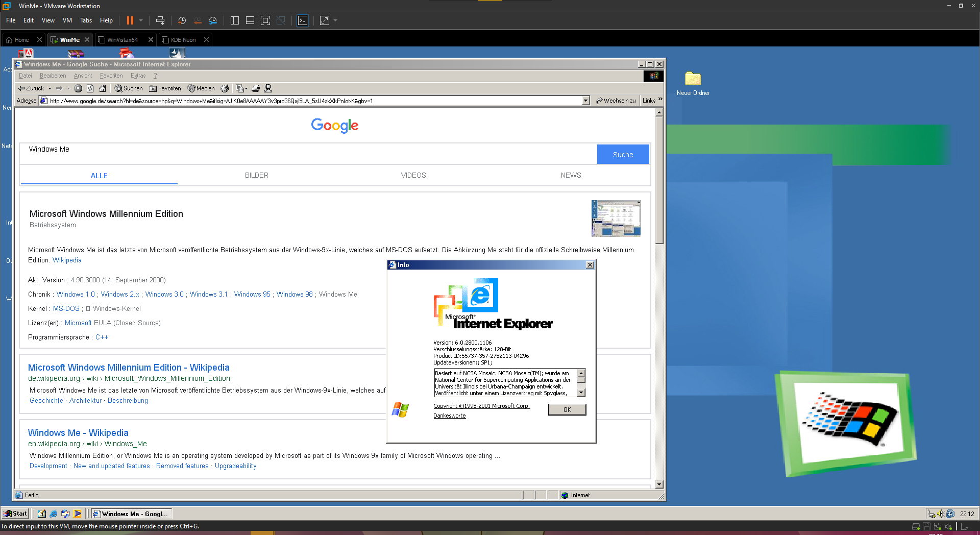Refresh the page icon in IE toolbar

coord(90,88)
